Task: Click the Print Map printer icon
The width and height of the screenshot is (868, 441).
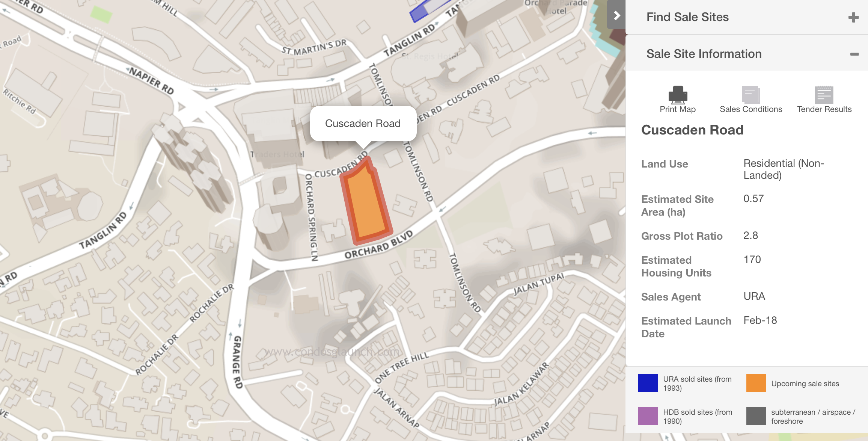Action: click(678, 95)
